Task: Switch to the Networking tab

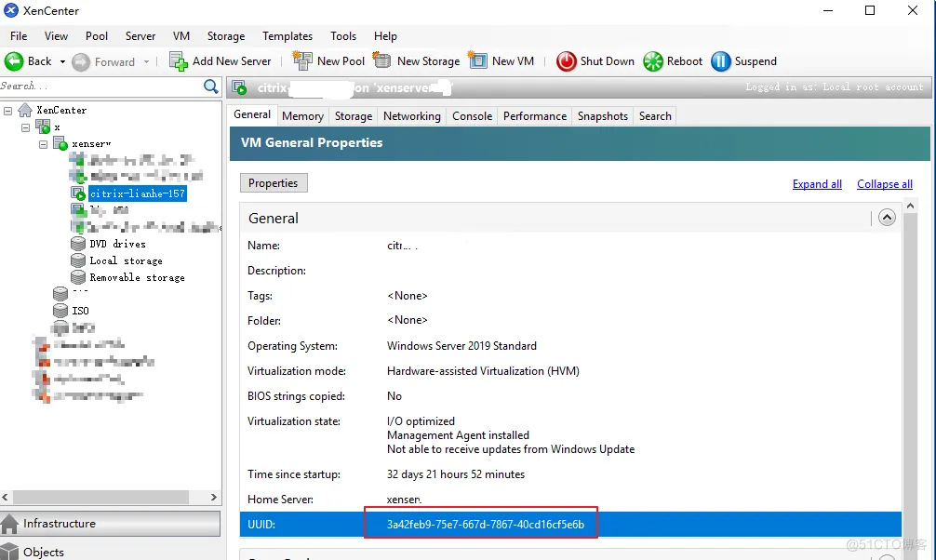Action: coord(412,116)
